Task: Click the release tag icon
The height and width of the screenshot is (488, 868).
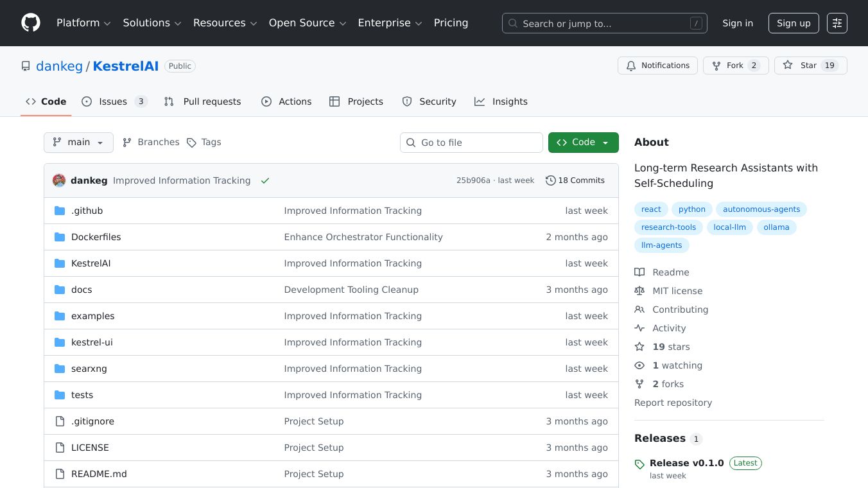Action: click(x=639, y=464)
